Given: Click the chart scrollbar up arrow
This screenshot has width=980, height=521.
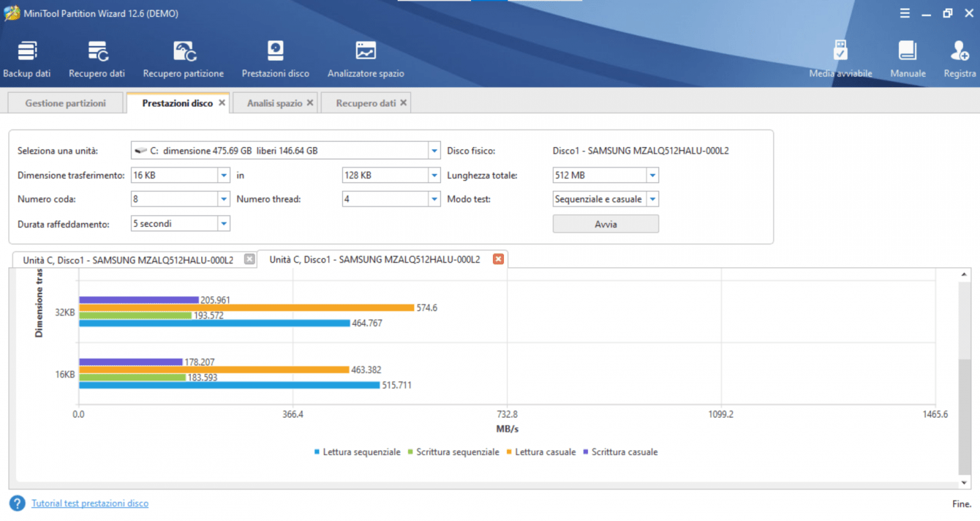Looking at the screenshot, I should click(x=964, y=274).
